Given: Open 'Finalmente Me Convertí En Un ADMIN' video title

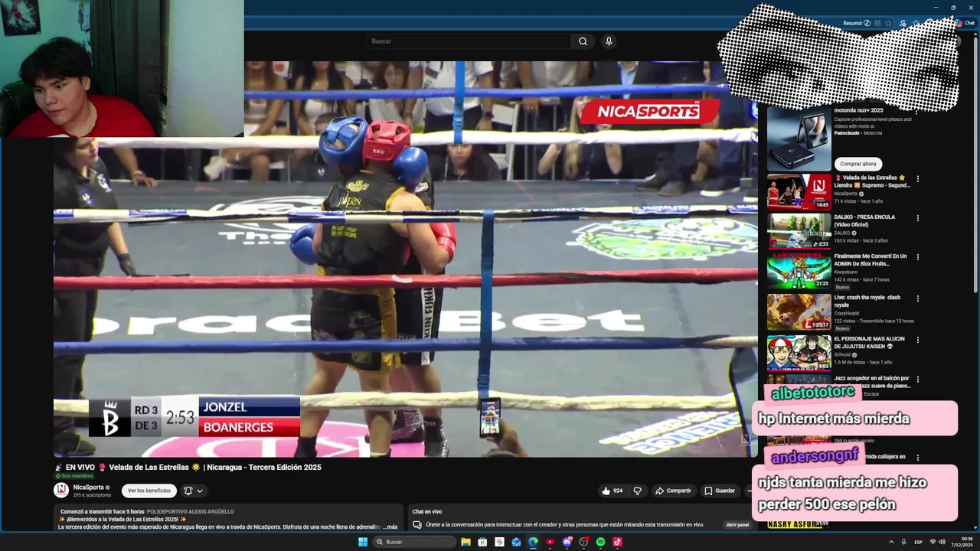Looking at the screenshot, I should tap(871, 260).
